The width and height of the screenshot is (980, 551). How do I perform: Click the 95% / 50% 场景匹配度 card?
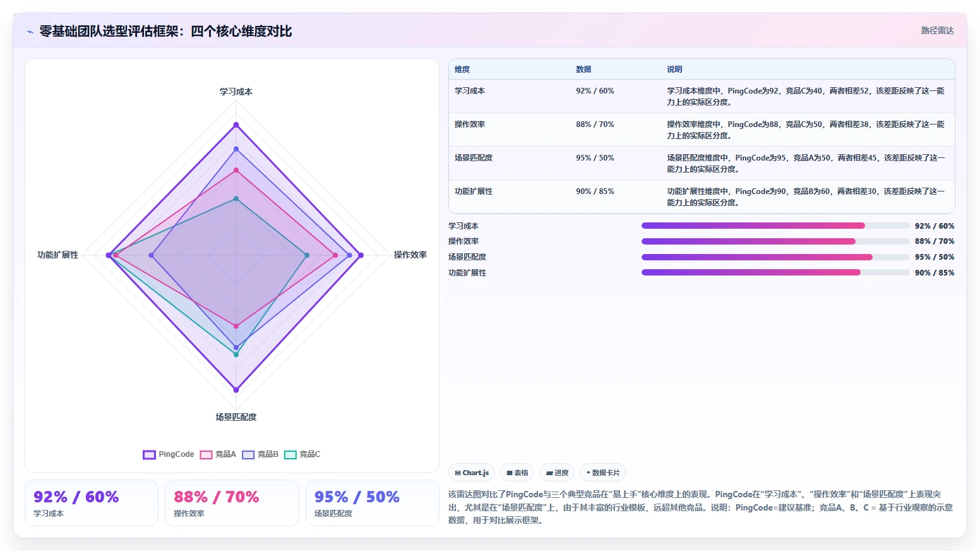coord(372,503)
